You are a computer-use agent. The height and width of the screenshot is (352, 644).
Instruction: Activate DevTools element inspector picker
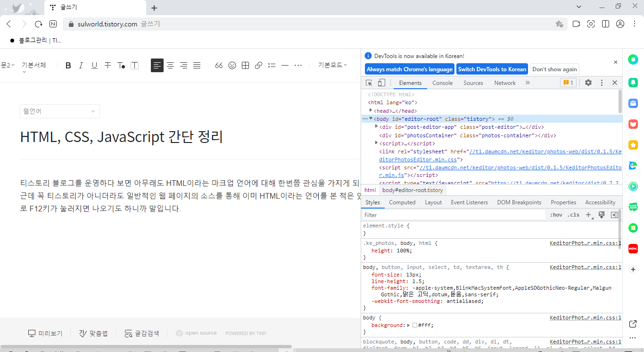(369, 83)
